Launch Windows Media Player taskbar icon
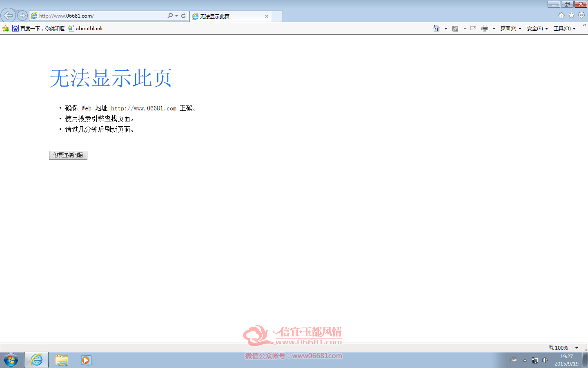 (x=86, y=360)
